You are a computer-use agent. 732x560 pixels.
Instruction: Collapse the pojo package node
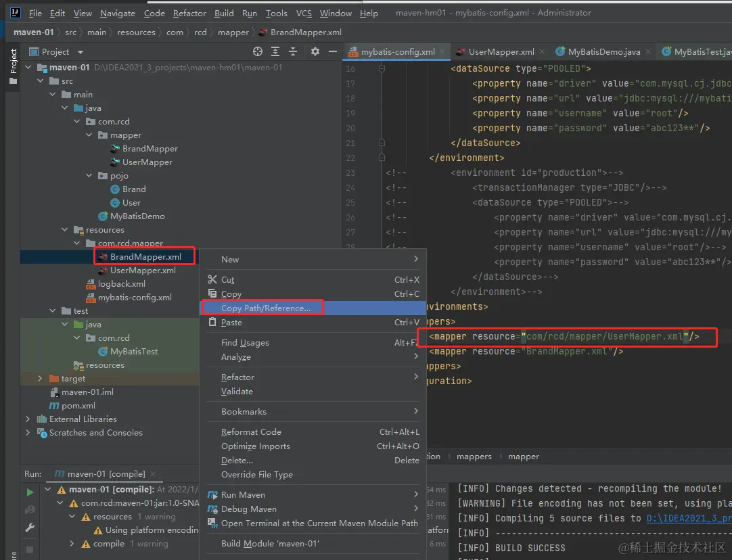[x=89, y=175]
